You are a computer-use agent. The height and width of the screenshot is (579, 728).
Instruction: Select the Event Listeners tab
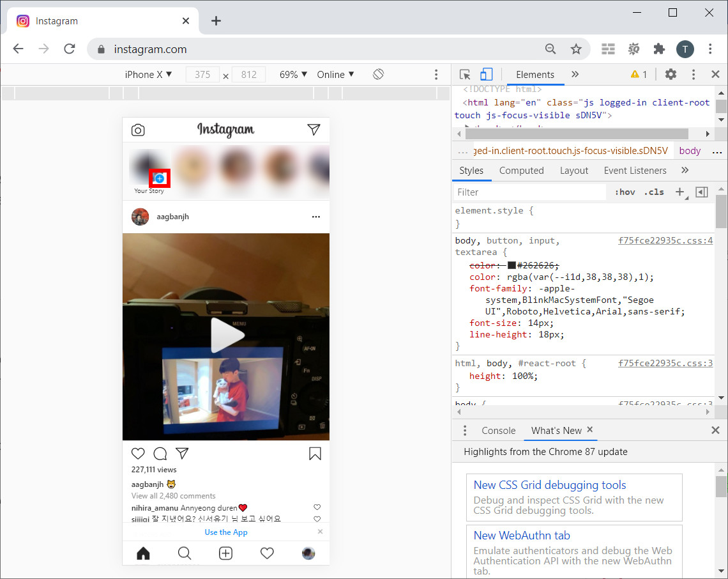pos(635,171)
